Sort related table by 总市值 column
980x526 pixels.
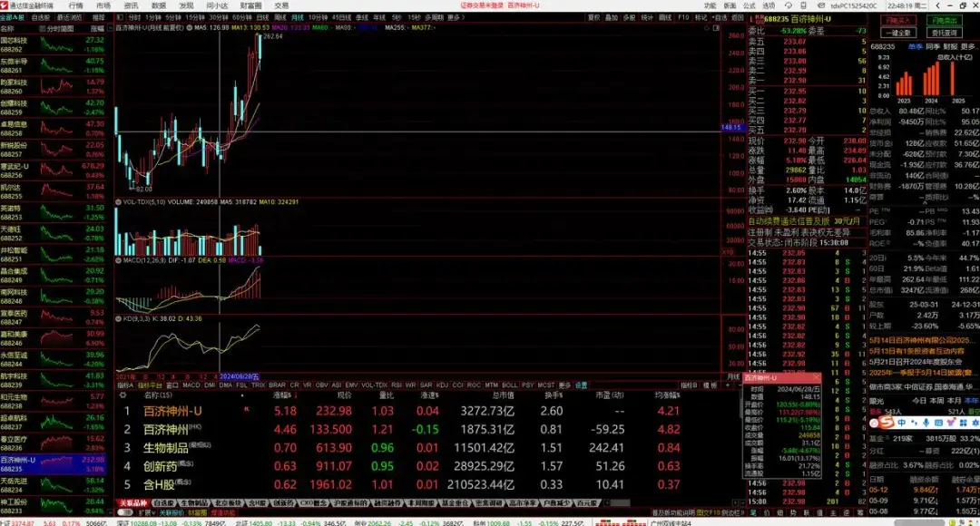tap(502, 394)
